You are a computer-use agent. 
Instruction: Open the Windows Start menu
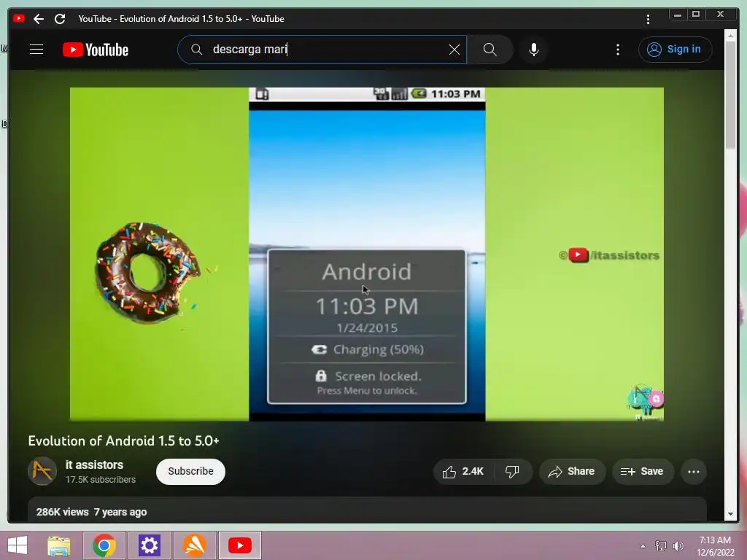(x=18, y=545)
